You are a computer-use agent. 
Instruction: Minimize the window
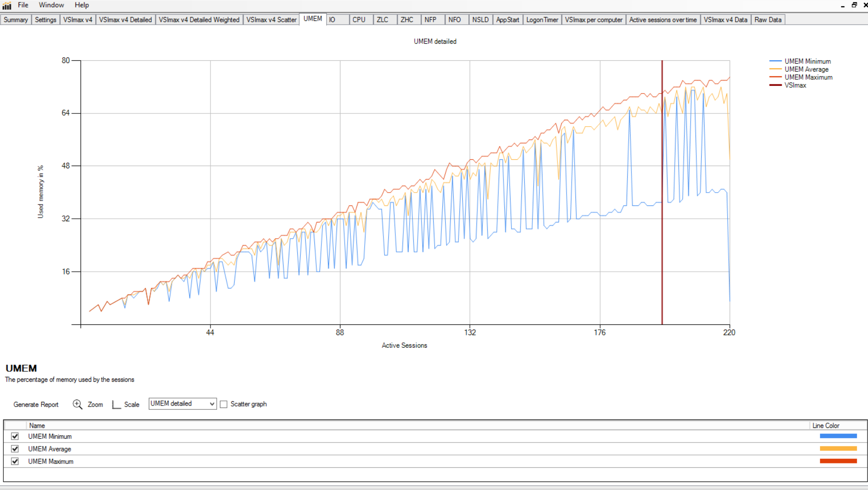point(843,6)
